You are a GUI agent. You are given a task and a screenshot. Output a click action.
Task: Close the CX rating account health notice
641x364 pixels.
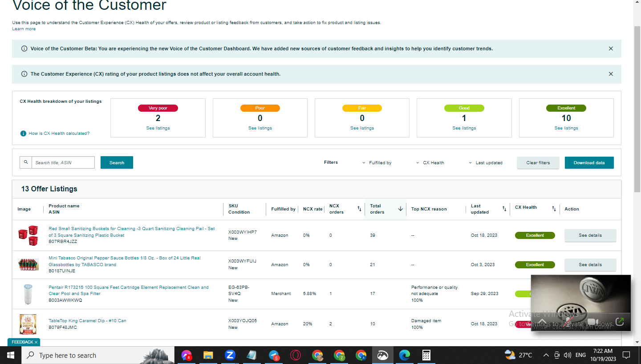pyautogui.click(x=611, y=74)
